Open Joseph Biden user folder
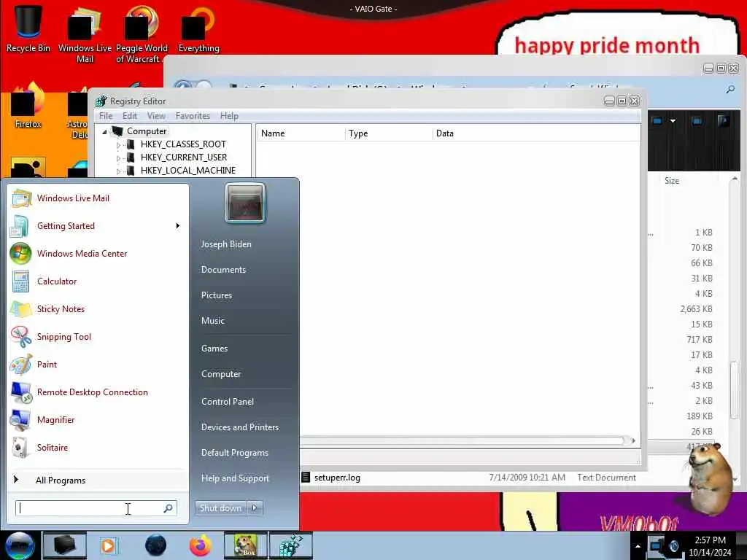The width and height of the screenshot is (747, 560). click(x=226, y=244)
